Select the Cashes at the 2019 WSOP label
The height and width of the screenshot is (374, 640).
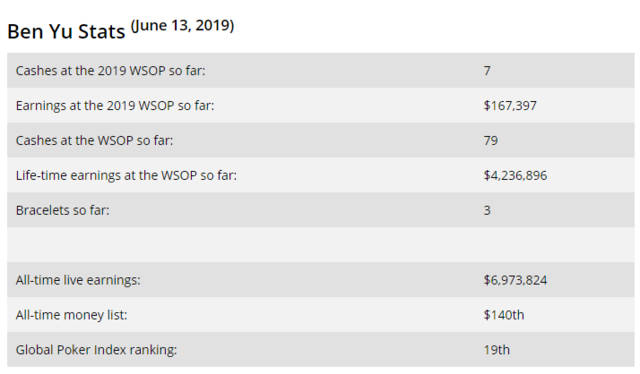pyautogui.click(x=111, y=71)
